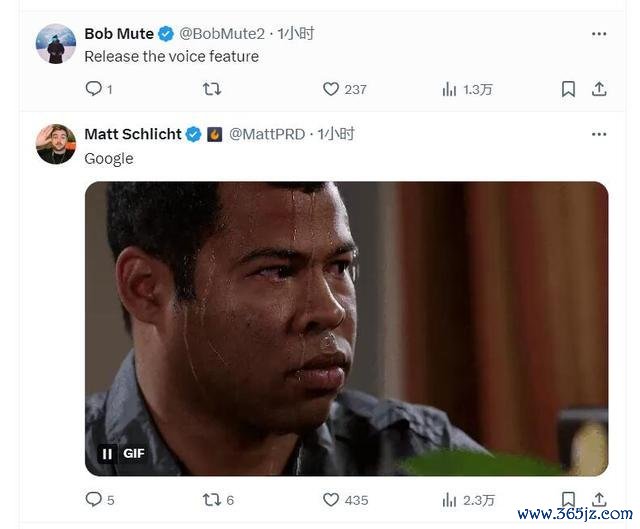The width and height of the screenshot is (640, 529).
Task: Share Bob Mute's tweet
Action: [x=599, y=89]
